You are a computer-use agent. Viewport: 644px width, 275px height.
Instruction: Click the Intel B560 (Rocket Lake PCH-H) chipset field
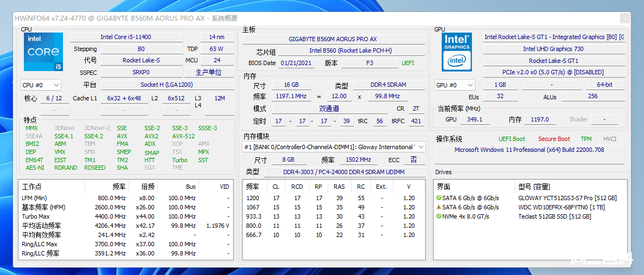[350, 51]
